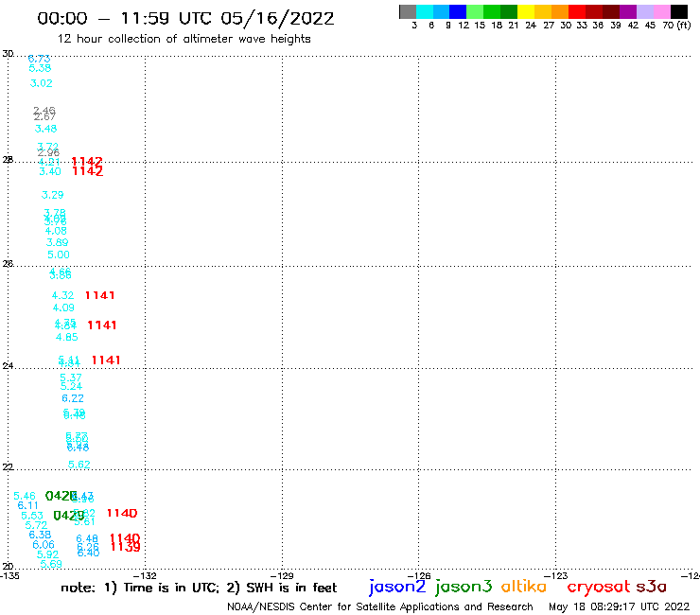Select the dark blue legend swatch

458,11
